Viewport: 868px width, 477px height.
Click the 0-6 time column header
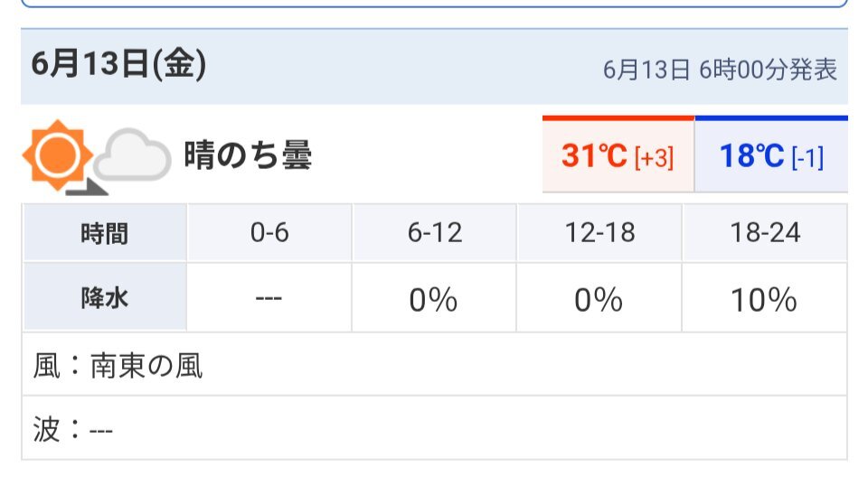(x=269, y=233)
